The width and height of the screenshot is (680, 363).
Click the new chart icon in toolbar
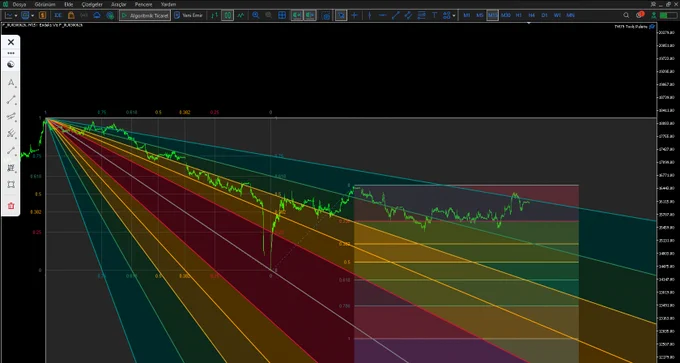[9, 15]
